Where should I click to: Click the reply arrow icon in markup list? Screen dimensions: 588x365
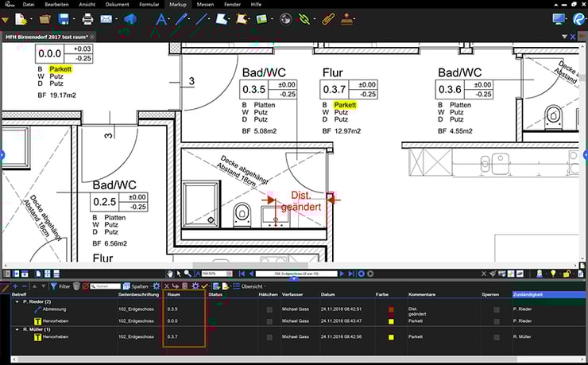[176, 286]
